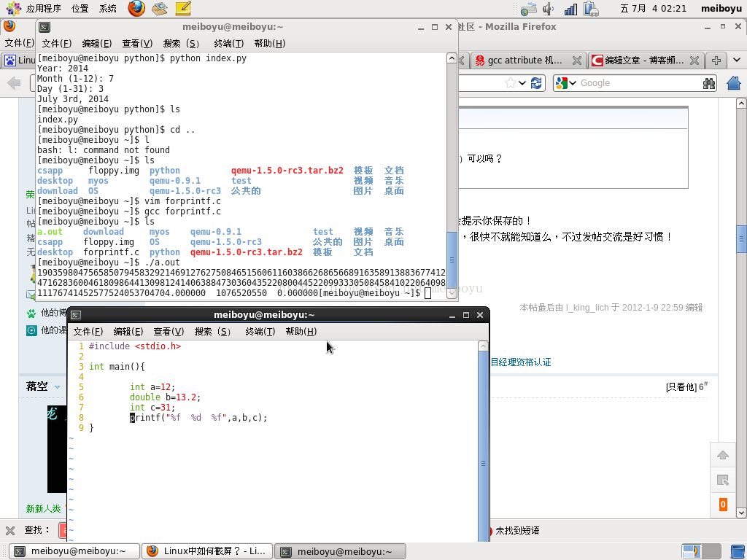Viewport: 747px width, 560px height.
Task: Click upper terminal window menu icon
Action: coord(44,27)
